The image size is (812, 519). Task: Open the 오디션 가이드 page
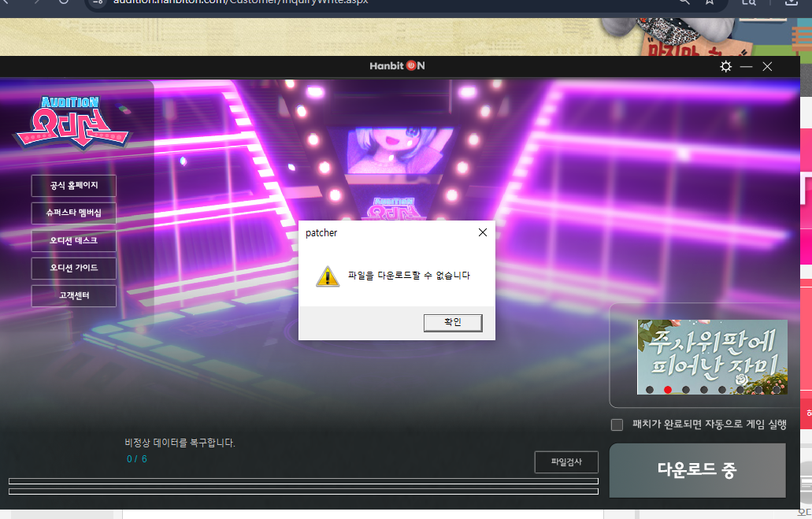click(x=74, y=268)
